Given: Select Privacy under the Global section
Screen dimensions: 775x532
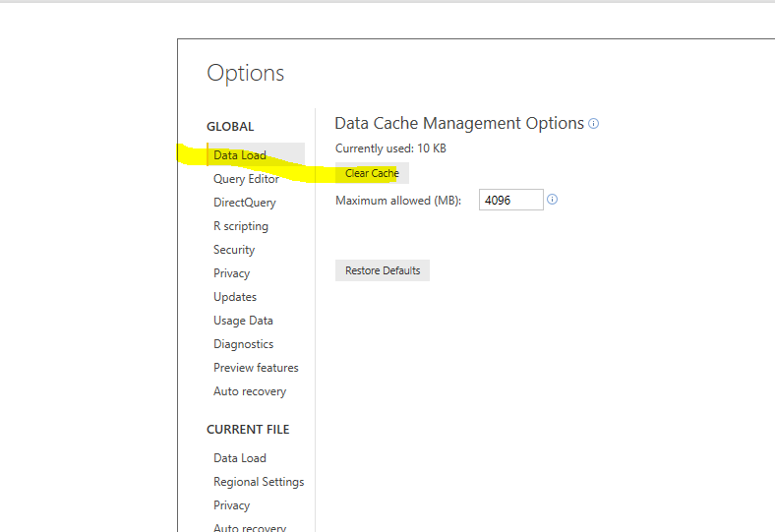Looking at the screenshot, I should [x=231, y=273].
